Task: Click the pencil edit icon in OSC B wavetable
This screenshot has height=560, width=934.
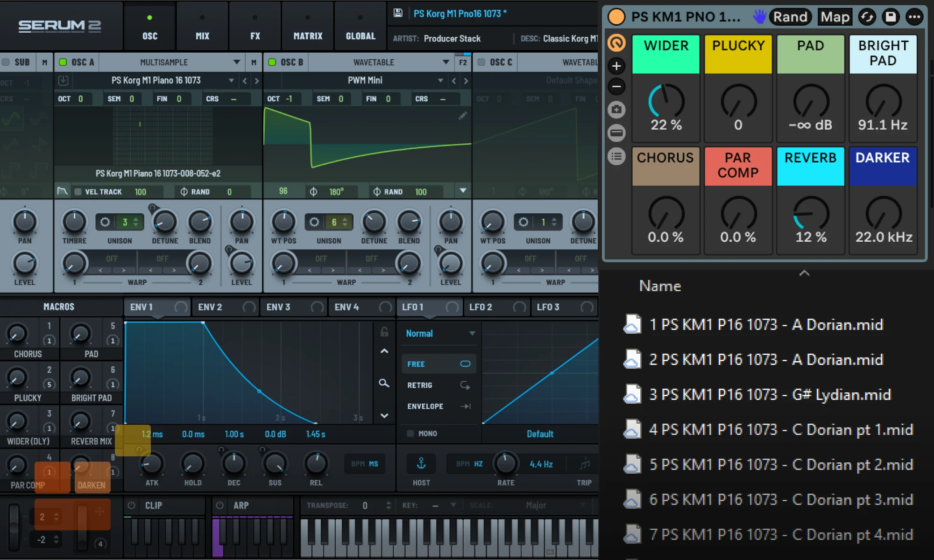Action: click(x=462, y=116)
